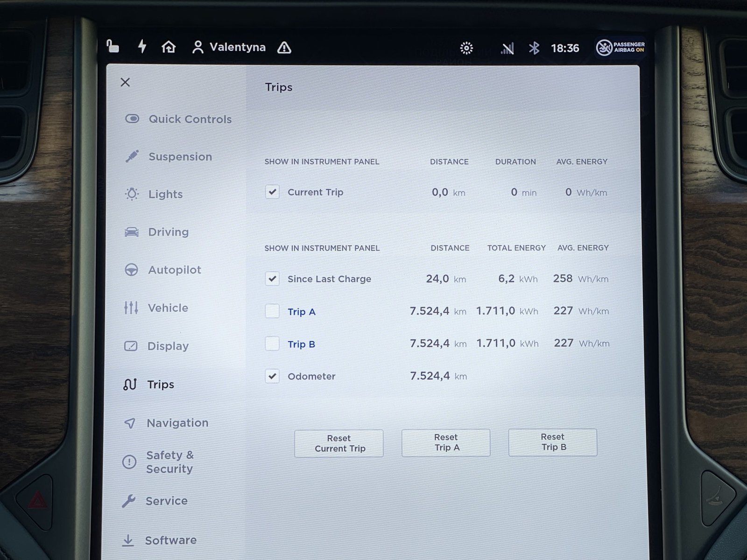Viewport: 747px width, 560px height.
Task: Uncheck the Current Trip checkbox
Action: (272, 192)
